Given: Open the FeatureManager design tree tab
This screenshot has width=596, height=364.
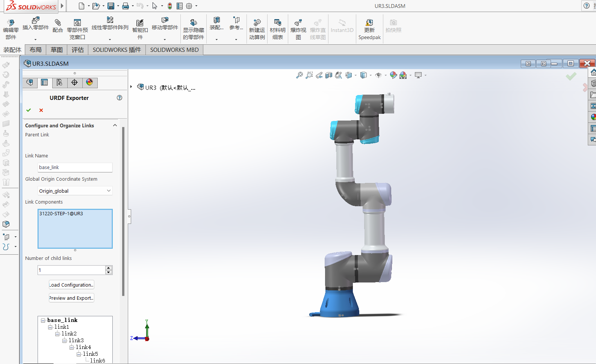Looking at the screenshot, I should (30, 83).
